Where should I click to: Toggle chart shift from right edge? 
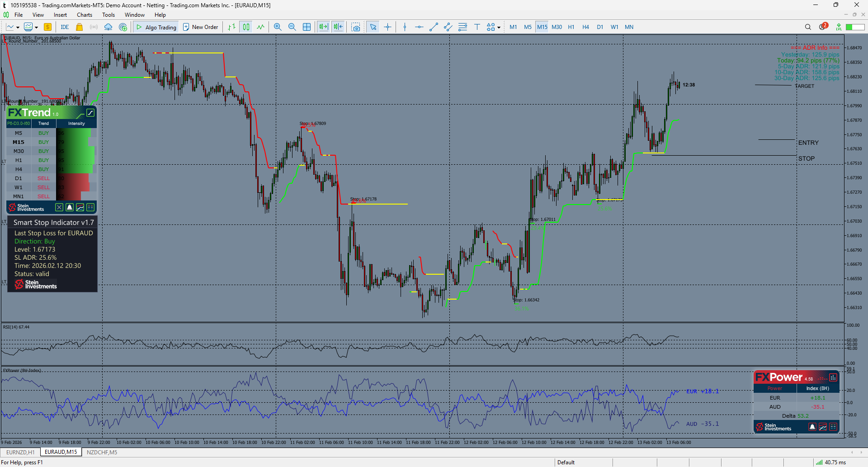pyautogui.click(x=338, y=27)
